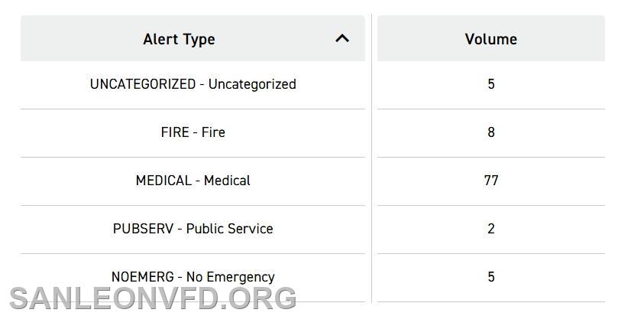Click the divider between Alert Type and Volume
Image resolution: width=644 pixels, height=316 pixels.
tap(371, 153)
